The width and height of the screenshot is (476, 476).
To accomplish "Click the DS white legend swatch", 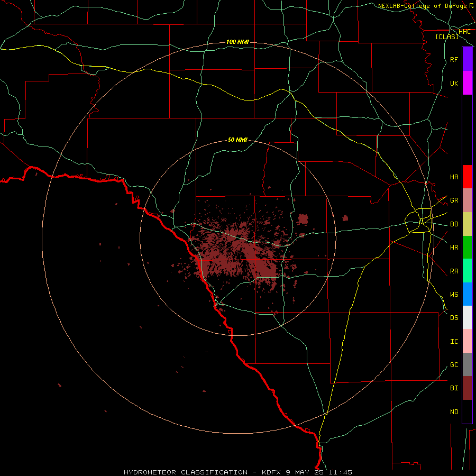I will click(467, 317).
